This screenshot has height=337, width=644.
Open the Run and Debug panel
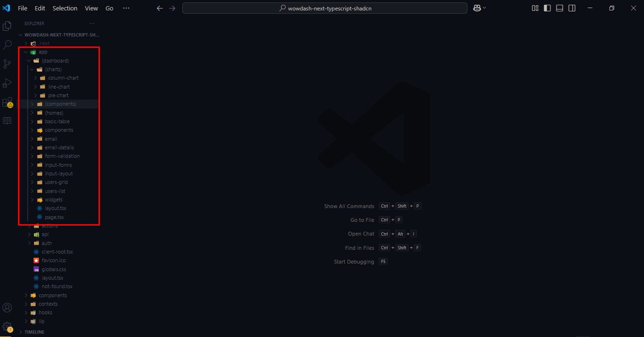(x=7, y=83)
